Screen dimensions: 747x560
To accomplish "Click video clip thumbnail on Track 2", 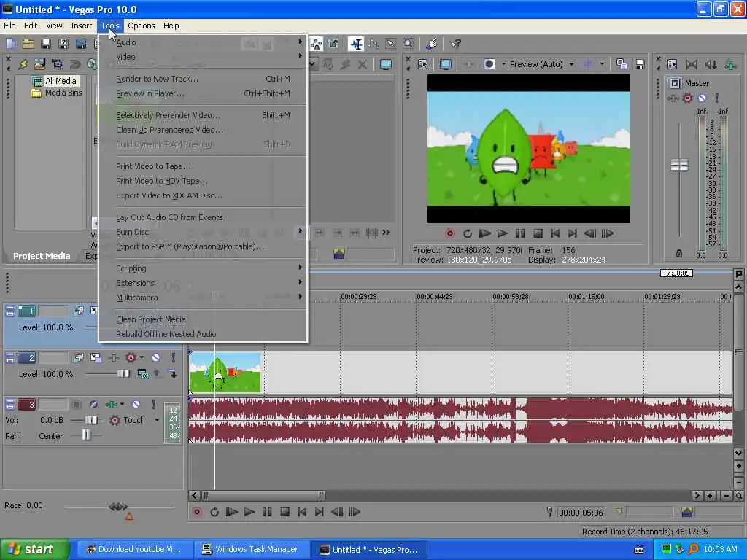I will click(x=225, y=373).
